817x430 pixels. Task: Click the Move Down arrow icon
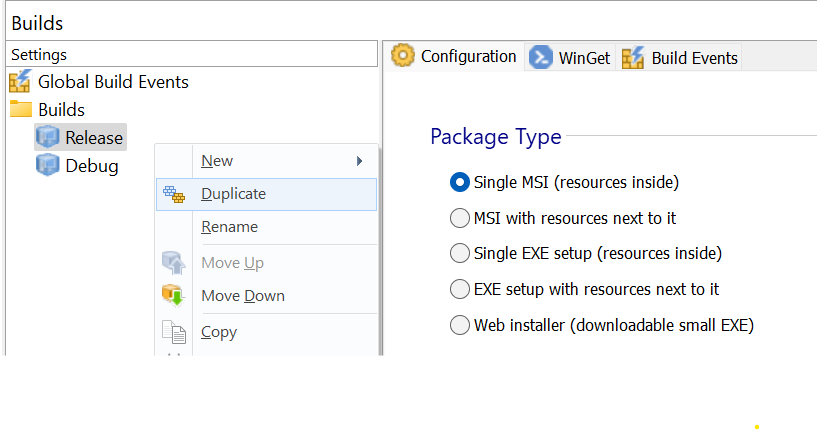[174, 296]
